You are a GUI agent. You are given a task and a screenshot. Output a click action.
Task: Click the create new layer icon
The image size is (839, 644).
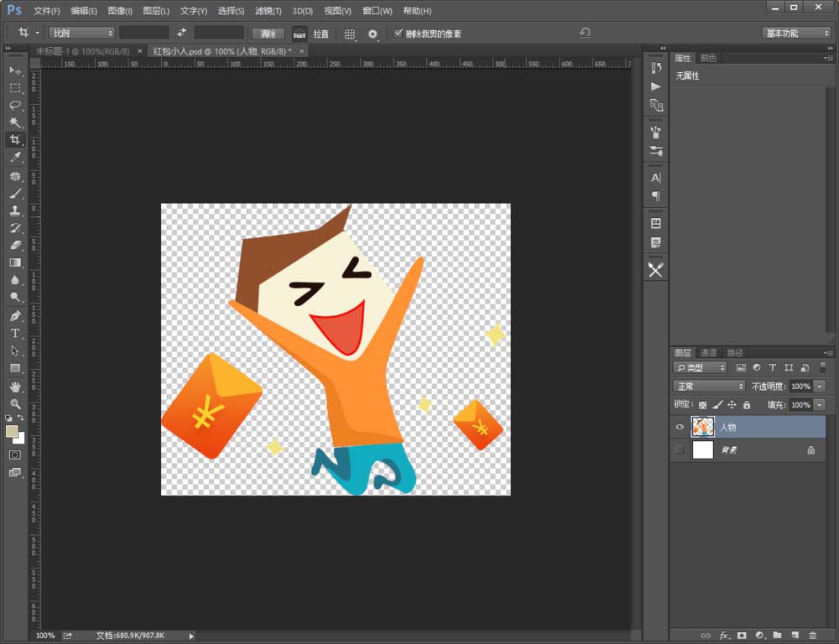pyautogui.click(x=795, y=636)
